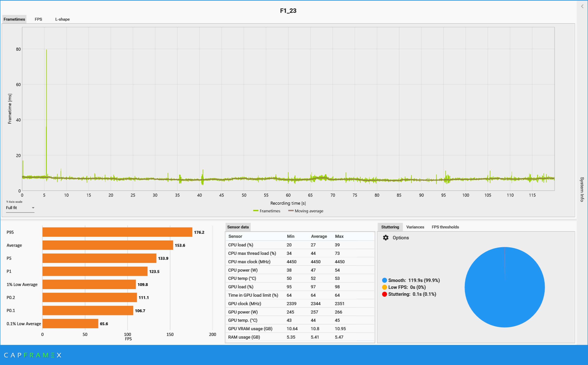This screenshot has width=588, height=365.
Task: Open the Y-Axis scale dropdown
Action: coord(20,208)
